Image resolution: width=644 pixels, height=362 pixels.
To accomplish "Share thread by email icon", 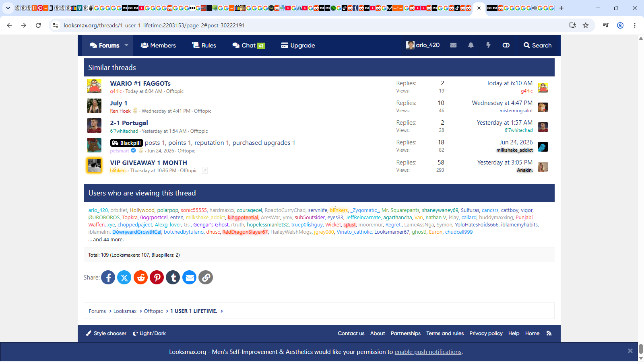I will (190, 278).
